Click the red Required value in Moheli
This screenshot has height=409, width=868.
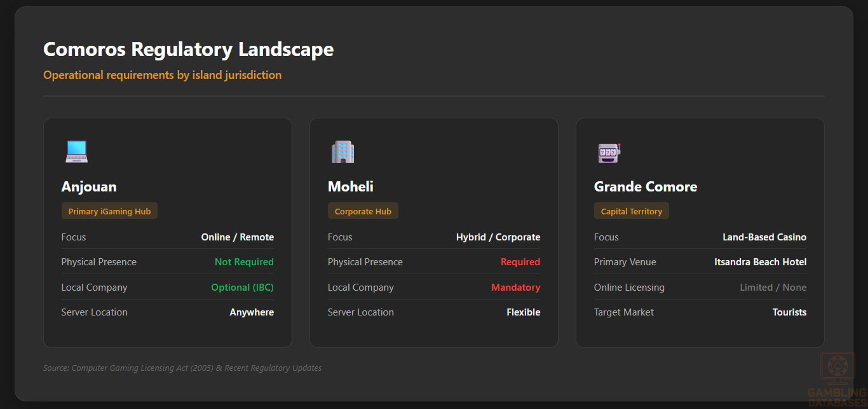520,262
